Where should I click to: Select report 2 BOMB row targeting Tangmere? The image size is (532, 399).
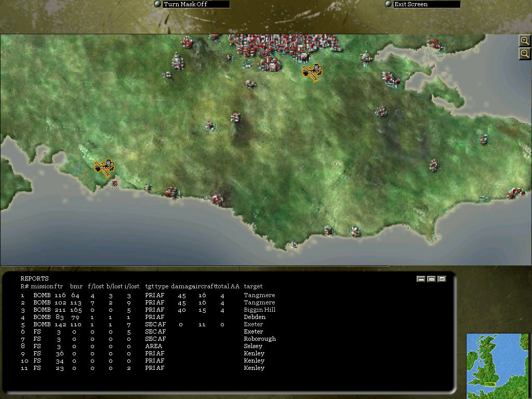[148, 303]
